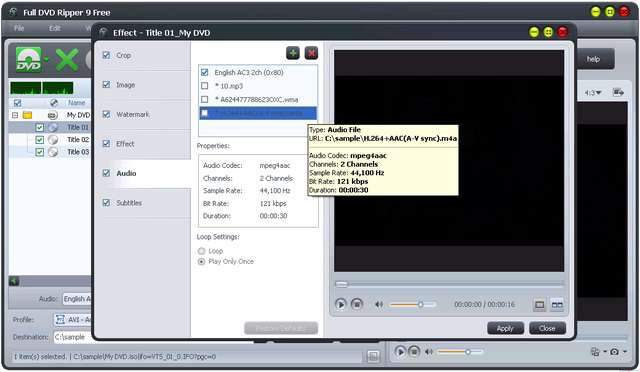
Task: Stop playback in main window player
Action: (414, 352)
